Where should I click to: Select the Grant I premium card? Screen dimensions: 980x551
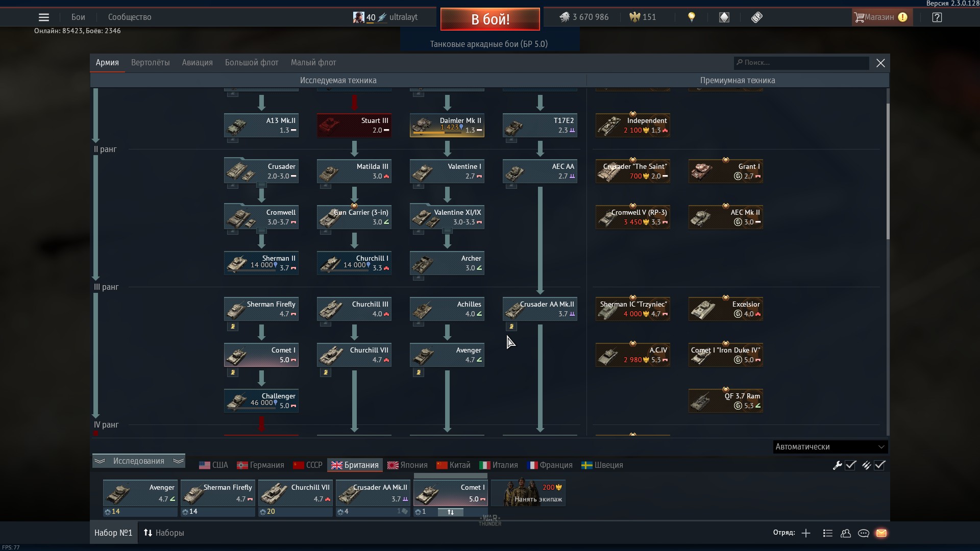click(726, 171)
